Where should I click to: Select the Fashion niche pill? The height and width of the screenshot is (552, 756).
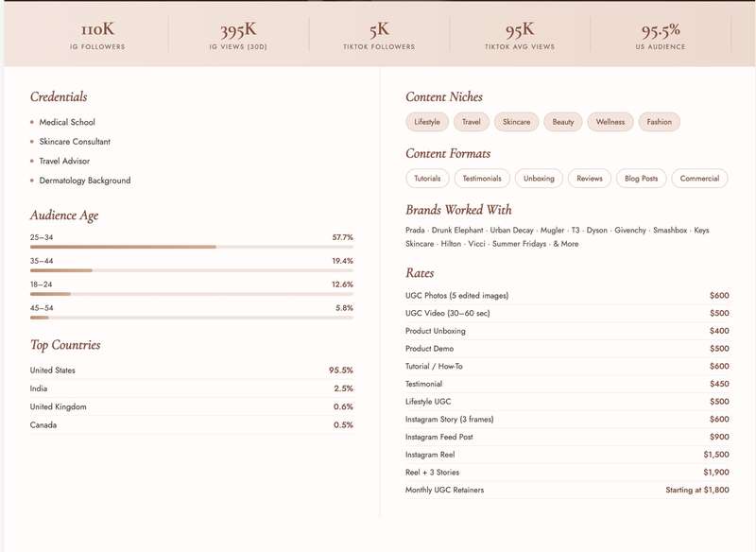click(659, 122)
